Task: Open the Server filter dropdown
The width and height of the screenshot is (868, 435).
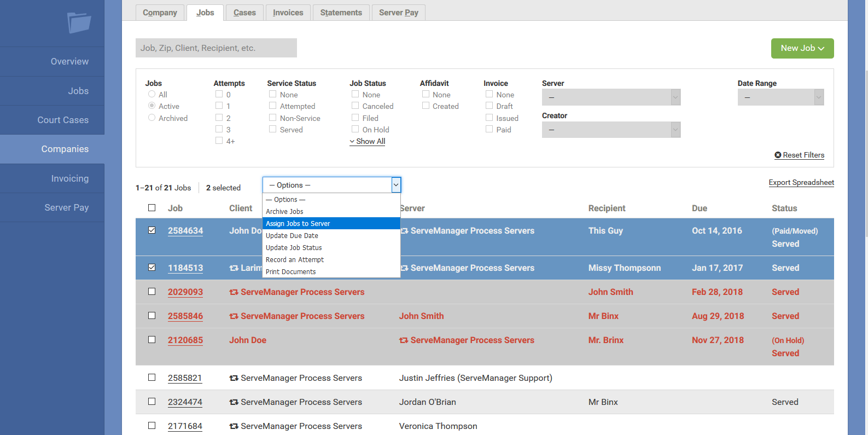Action: tap(611, 97)
